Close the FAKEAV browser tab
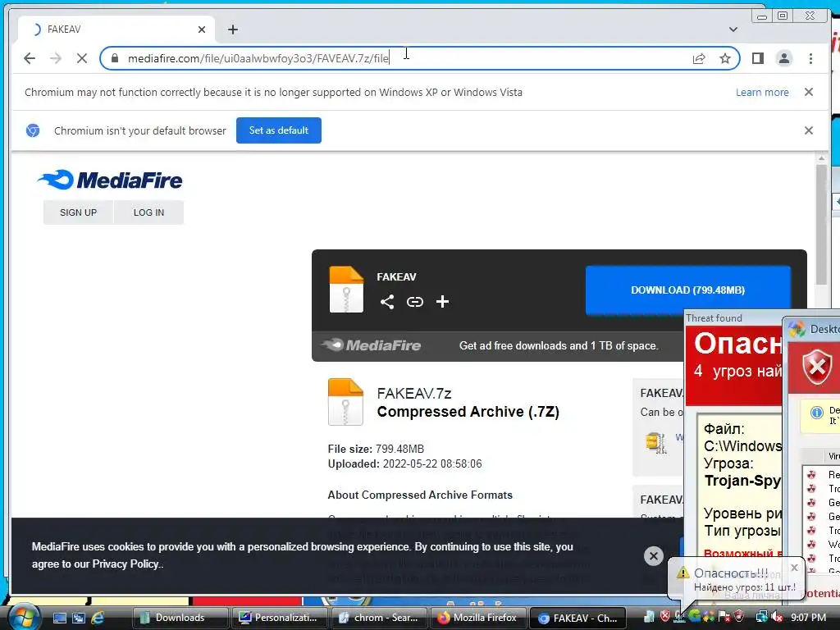 click(202, 30)
